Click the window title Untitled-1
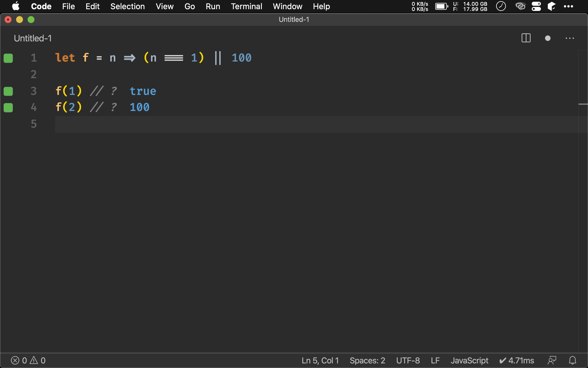588x368 pixels. pos(294,20)
